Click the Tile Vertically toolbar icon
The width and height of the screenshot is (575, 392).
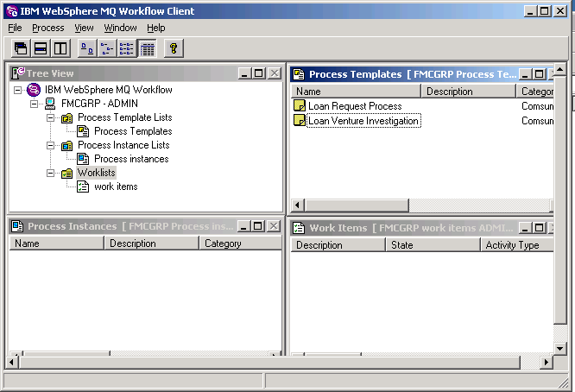[60, 48]
